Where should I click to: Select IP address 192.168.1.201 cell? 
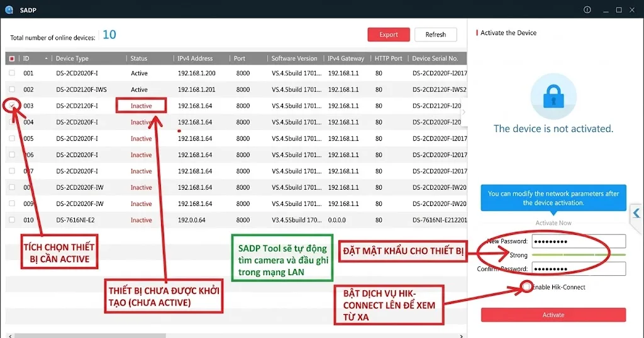click(x=197, y=89)
